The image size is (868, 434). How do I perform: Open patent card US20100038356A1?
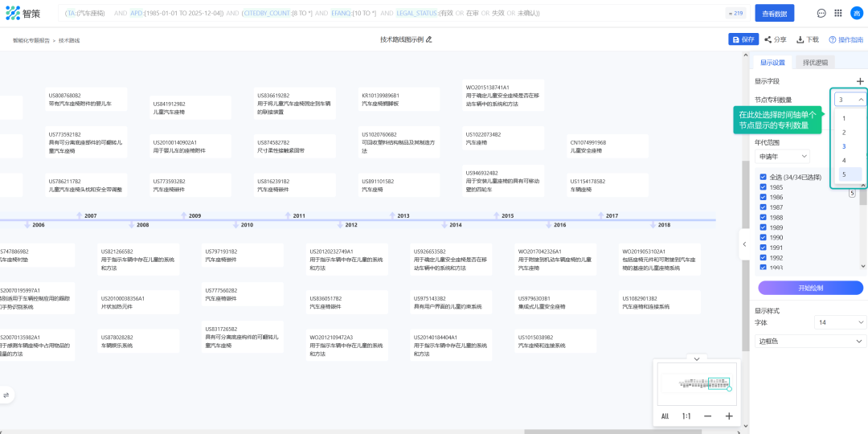coord(138,302)
